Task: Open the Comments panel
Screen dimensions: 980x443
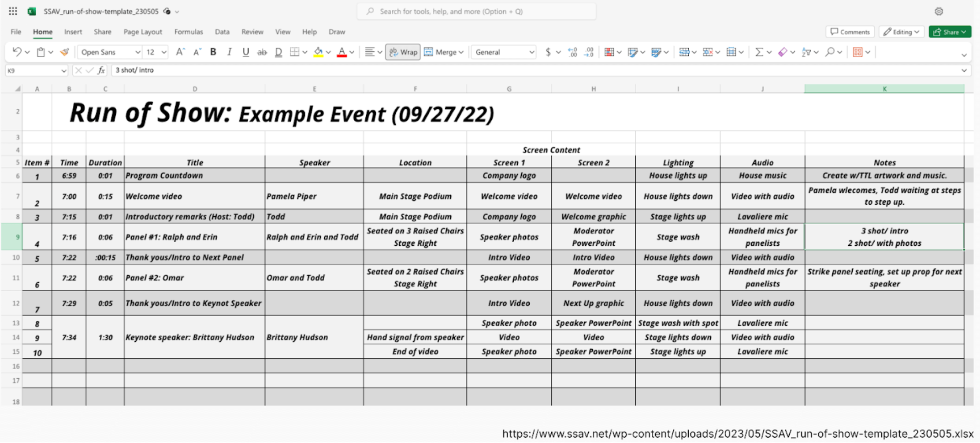Action: pyautogui.click(x=850, y=31)
